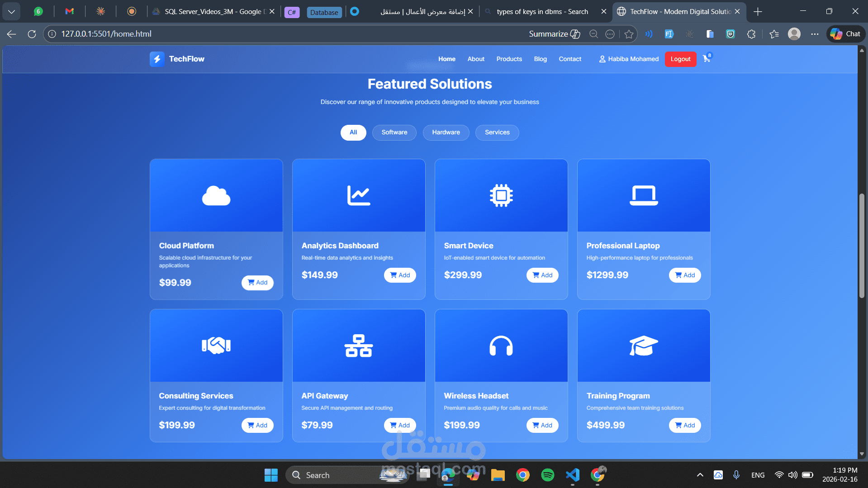Click the Training Program graduation cap icon

644,346
